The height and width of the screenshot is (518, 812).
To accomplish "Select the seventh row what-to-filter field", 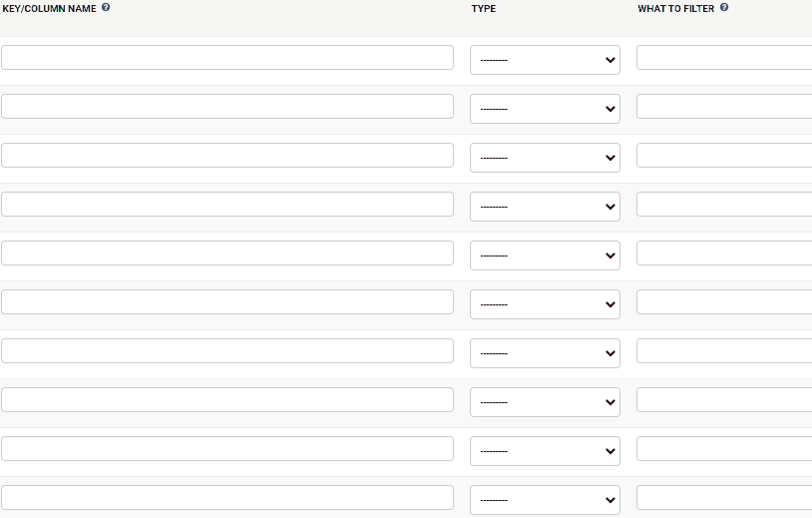I will click(724, 350).
